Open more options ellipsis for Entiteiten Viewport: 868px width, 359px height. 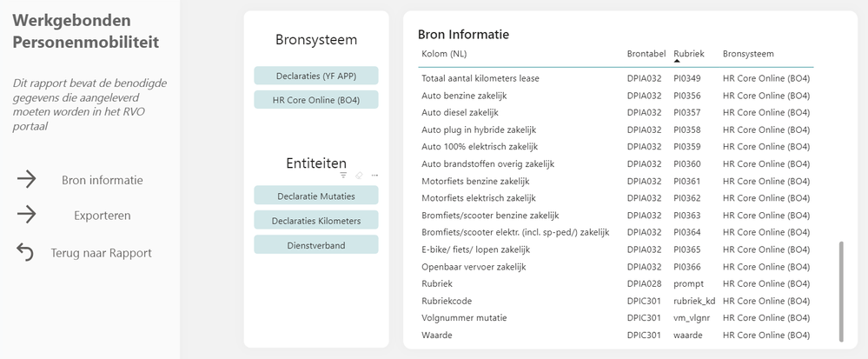click(374, 175)
